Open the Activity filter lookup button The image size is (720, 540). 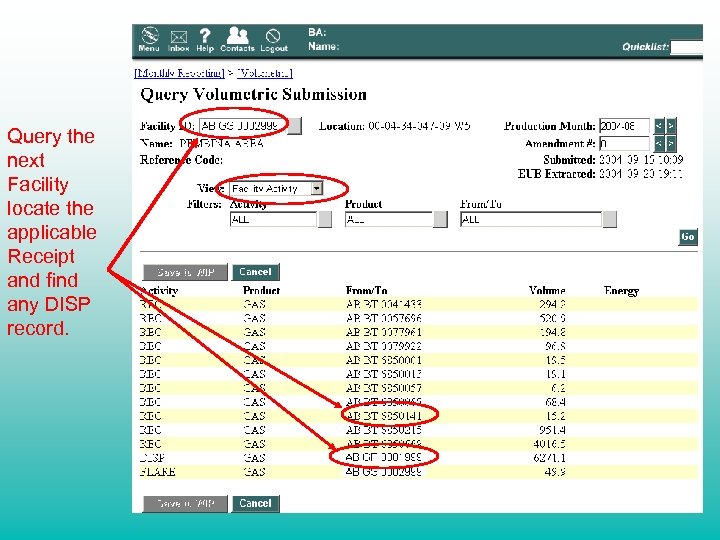(325, 219)
